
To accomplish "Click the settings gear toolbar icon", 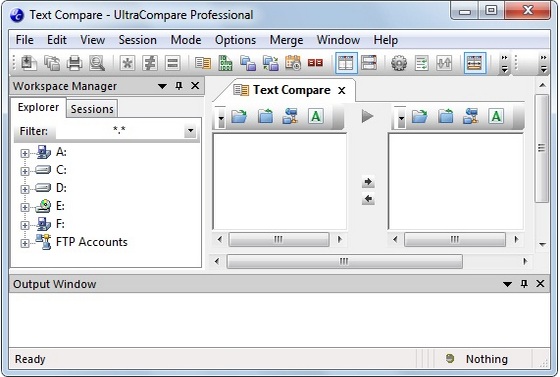I will (399, 63).
